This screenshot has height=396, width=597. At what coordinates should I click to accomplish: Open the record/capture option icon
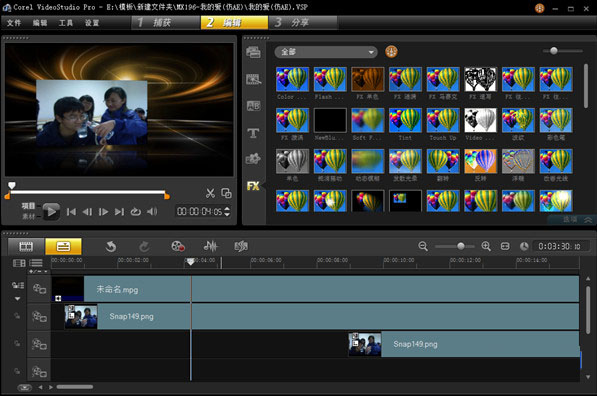point(178,246)
